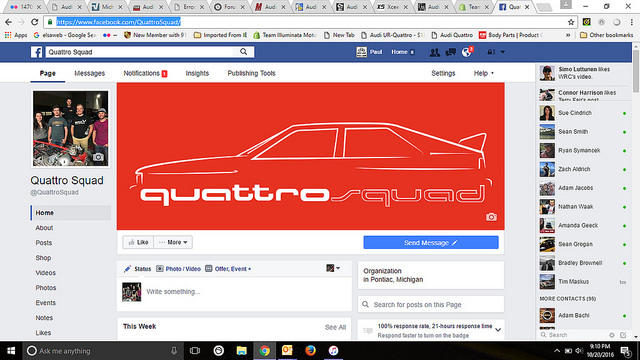The image size is (640, 360).
Task: Open File Explorer from the taskbar
Action: click(x=242, y=351)
